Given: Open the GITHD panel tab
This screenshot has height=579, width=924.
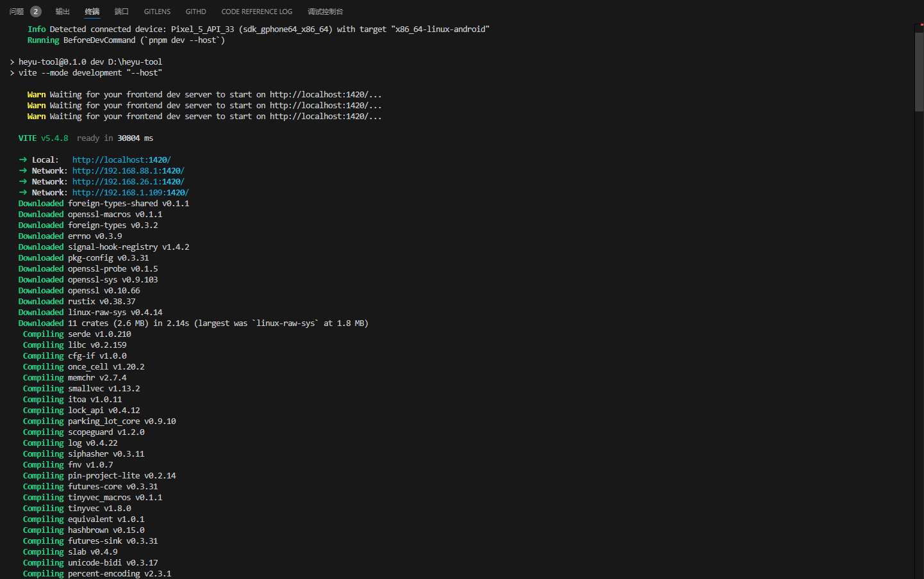Looking at the screenshot, I should [x=196, y=12].
